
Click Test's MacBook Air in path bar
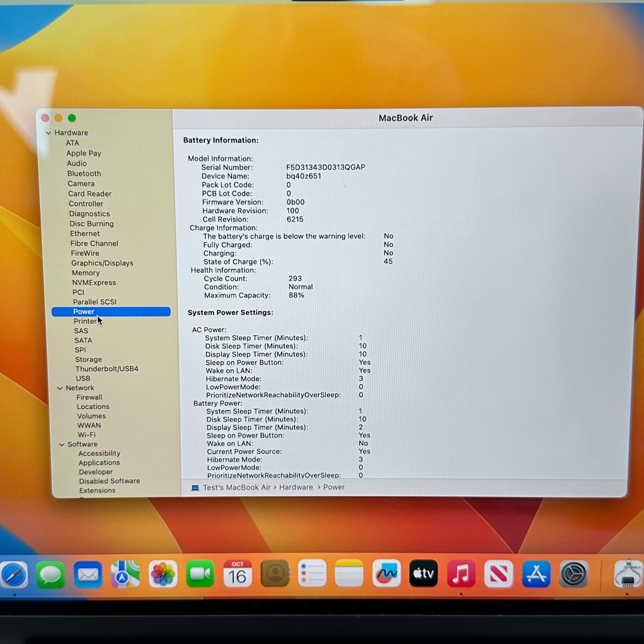[x=237, y=487]
